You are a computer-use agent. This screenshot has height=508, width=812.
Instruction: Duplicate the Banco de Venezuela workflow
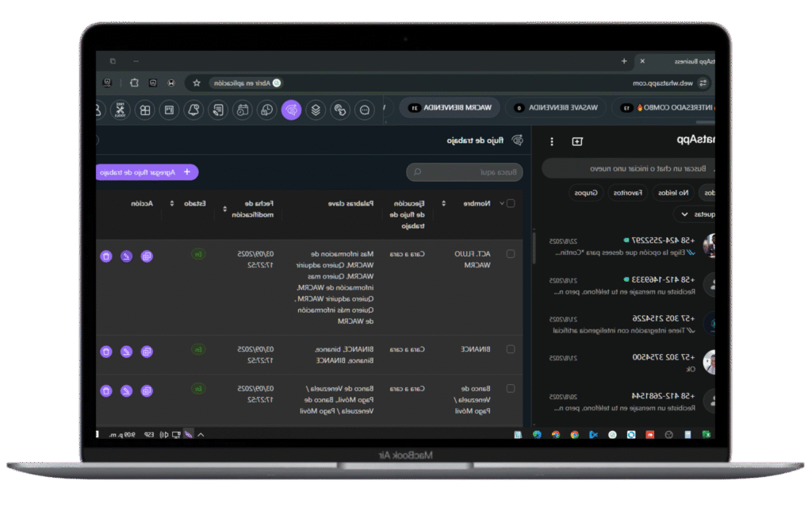click(147, 391)
